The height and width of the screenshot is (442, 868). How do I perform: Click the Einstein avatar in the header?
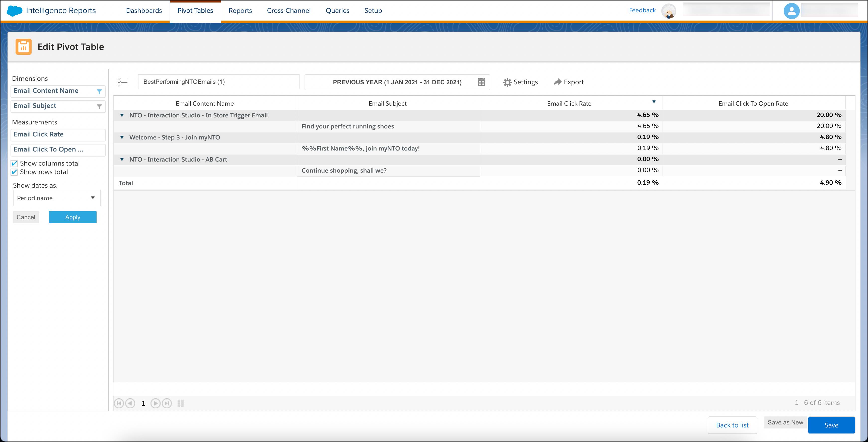pyautogui.click(x=669, y=11)
